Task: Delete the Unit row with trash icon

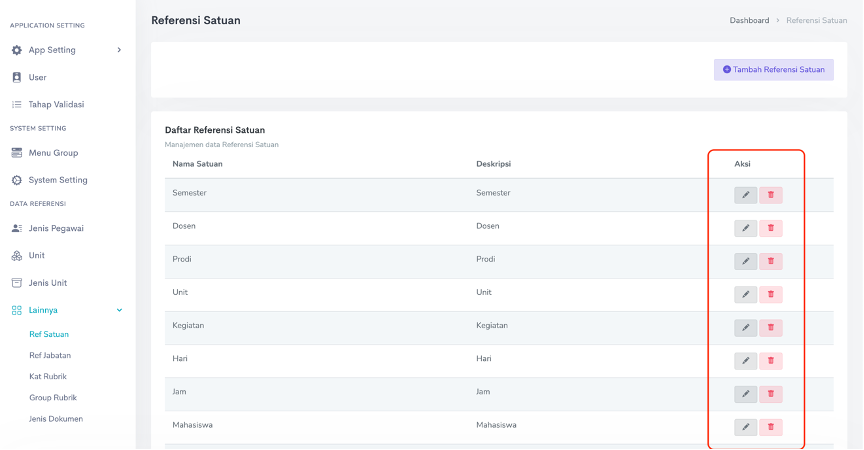Action: pyautogui.click(x=770, y=294)
